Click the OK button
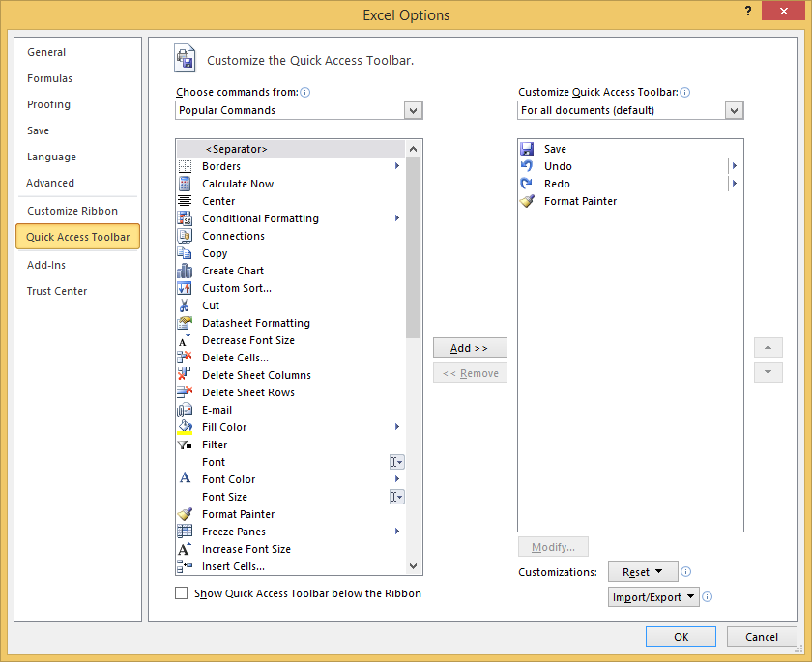The width and height of the screenshot is (812, 662). click(681, 637)
